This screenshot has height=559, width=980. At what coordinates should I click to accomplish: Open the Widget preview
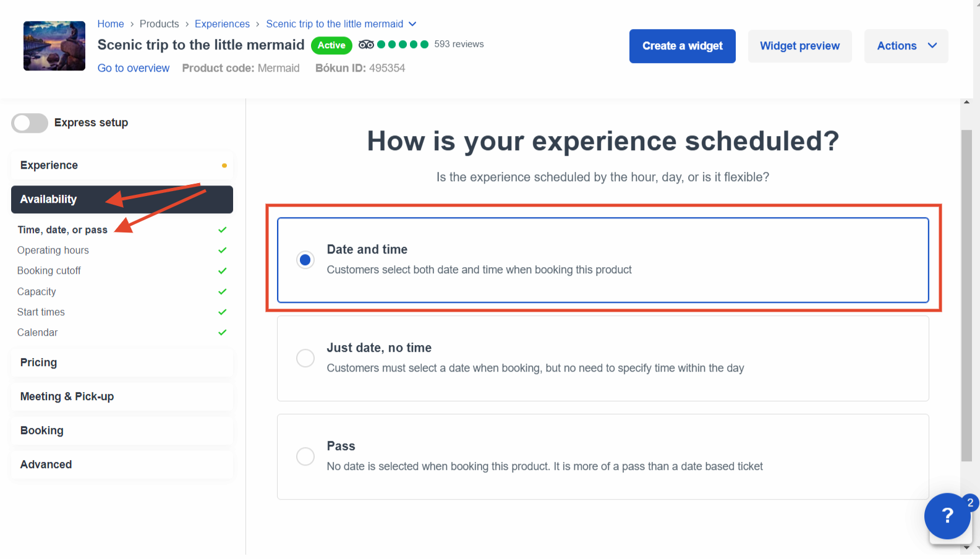pyautogui.click(x=799, y=46)
